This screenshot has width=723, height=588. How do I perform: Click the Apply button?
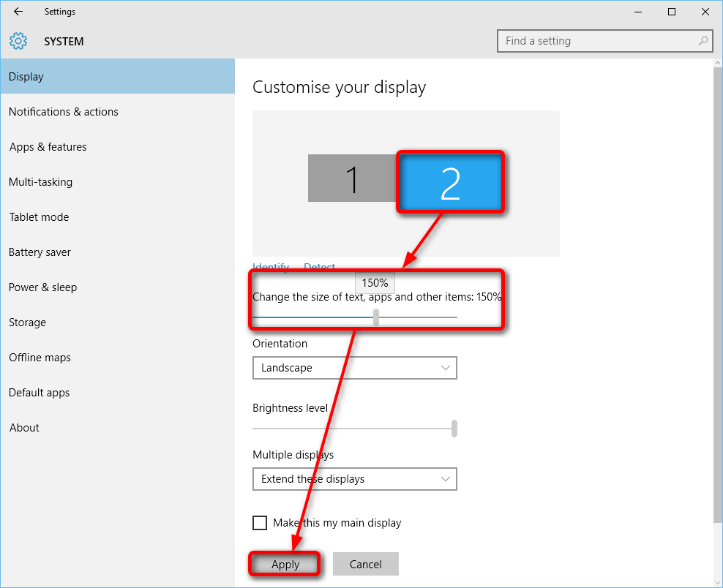[x=285, y=564]
